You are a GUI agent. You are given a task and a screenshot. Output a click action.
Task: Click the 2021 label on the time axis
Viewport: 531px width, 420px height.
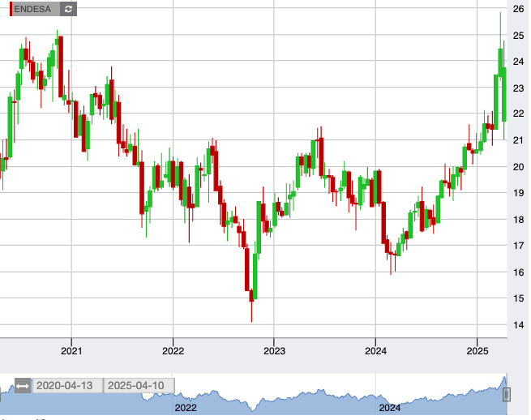click(71, 351)
